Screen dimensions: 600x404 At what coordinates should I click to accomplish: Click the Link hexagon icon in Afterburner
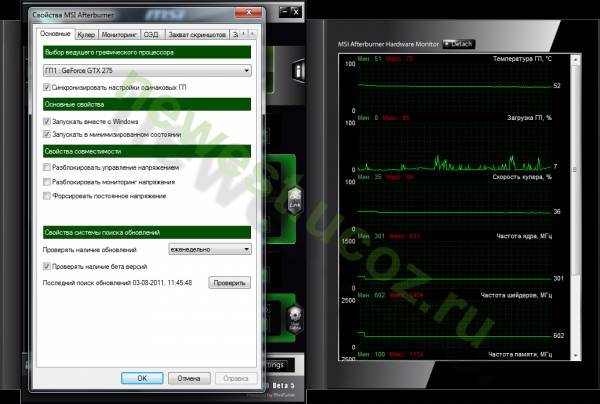pyautogui.click(x=295, y=201)
